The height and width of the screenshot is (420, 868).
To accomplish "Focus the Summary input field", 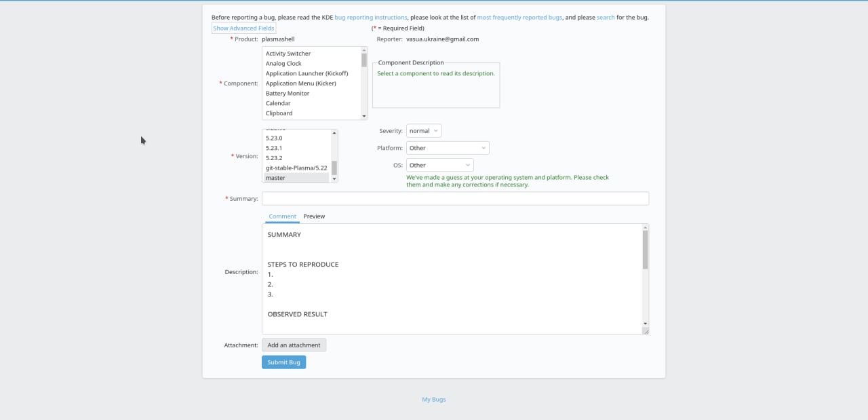I will click(455, 199).
